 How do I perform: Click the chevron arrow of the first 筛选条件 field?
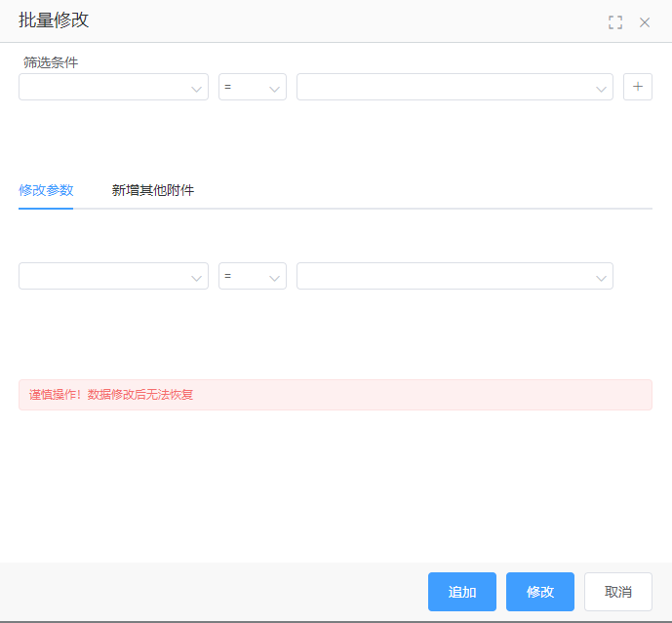[196, 88]
